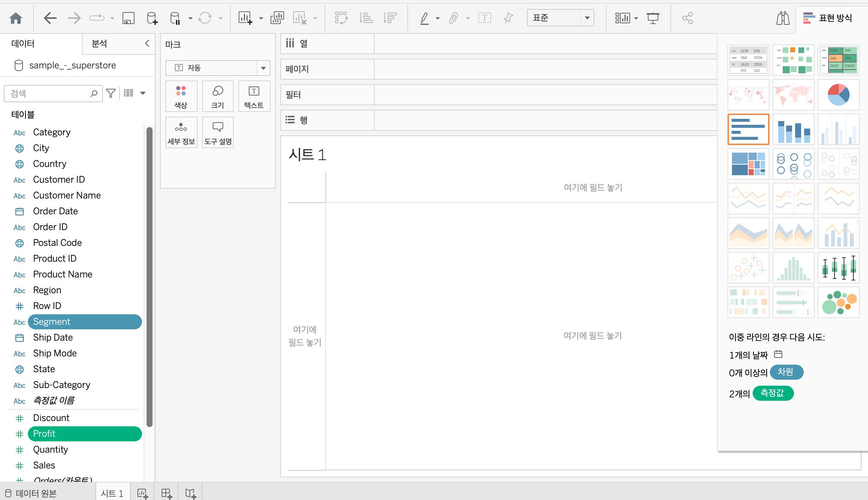Click the Save workbook icon
Screen dimensions: 868x500
pyautogui.click(x=128, y=18)
